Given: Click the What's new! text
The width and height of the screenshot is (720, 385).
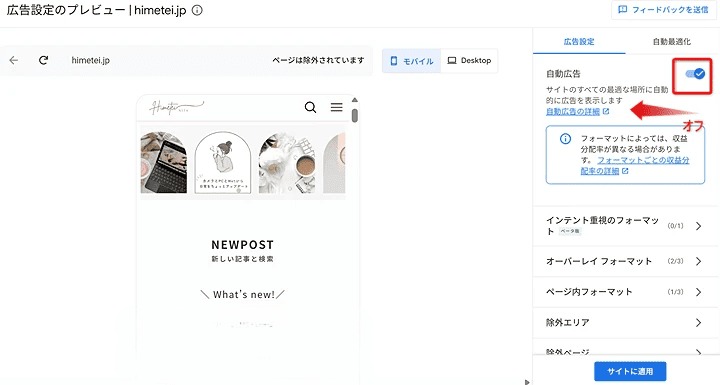Looking at the screenshot, I should coord(243,294).
